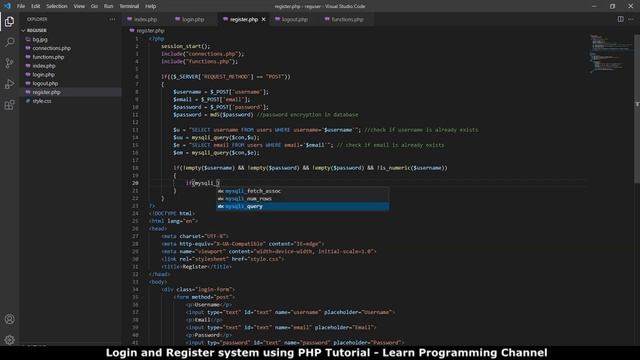Select the register.php editor tab

coord(244,19)
